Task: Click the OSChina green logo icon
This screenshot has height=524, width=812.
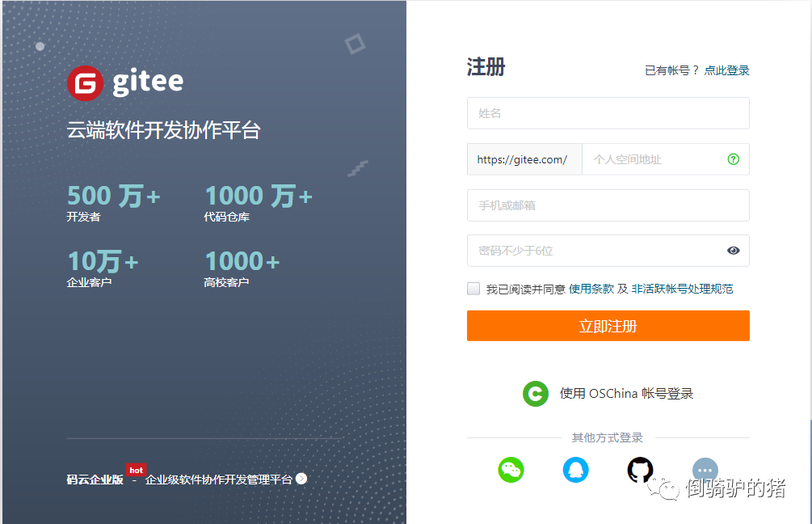Action: coord(536,393)
